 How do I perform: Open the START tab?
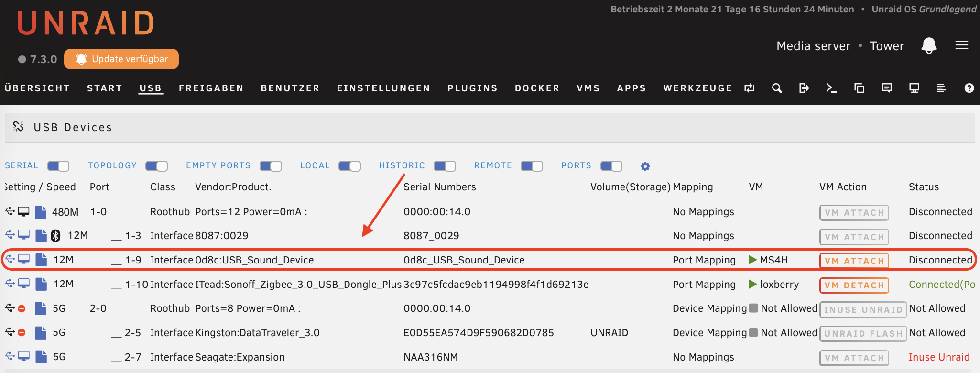pyautogui.click(x=105, y=88)
